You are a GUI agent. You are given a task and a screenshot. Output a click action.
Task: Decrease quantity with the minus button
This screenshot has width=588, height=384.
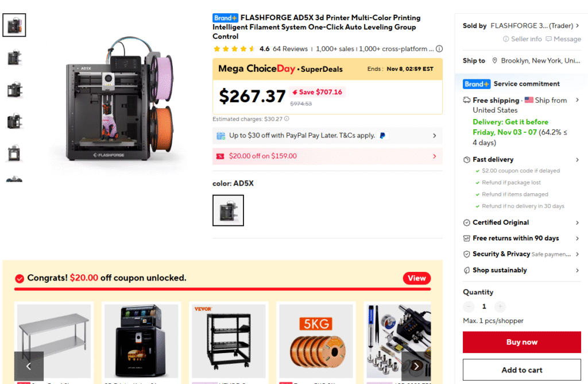(x=469, y=306)
